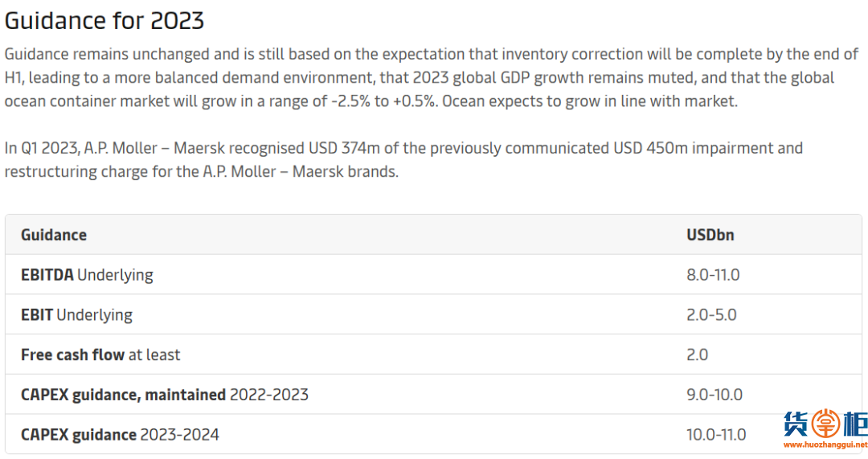Image resolution: width=868 pixels, height=459 pixels.
Task: Click the "Guidance for 2023" heading
Action: [x=104, y=20]
